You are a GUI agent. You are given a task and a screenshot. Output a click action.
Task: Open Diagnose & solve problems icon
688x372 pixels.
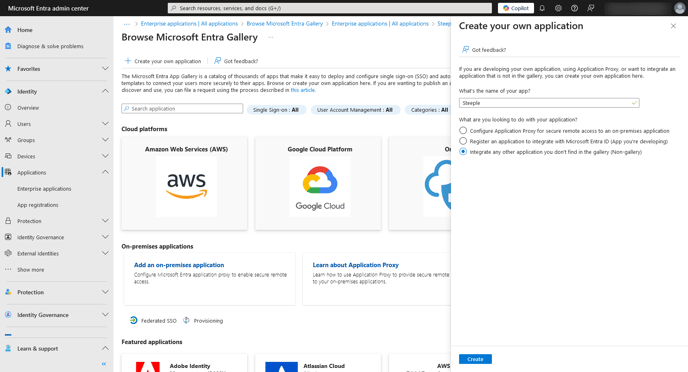pyautogui.click(x=8, y=46)
